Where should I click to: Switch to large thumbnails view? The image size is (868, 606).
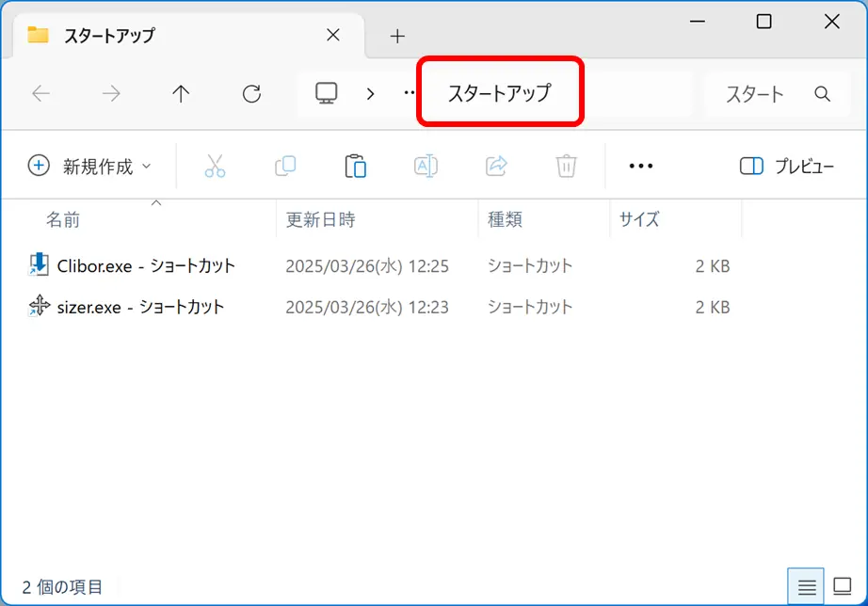842,586
